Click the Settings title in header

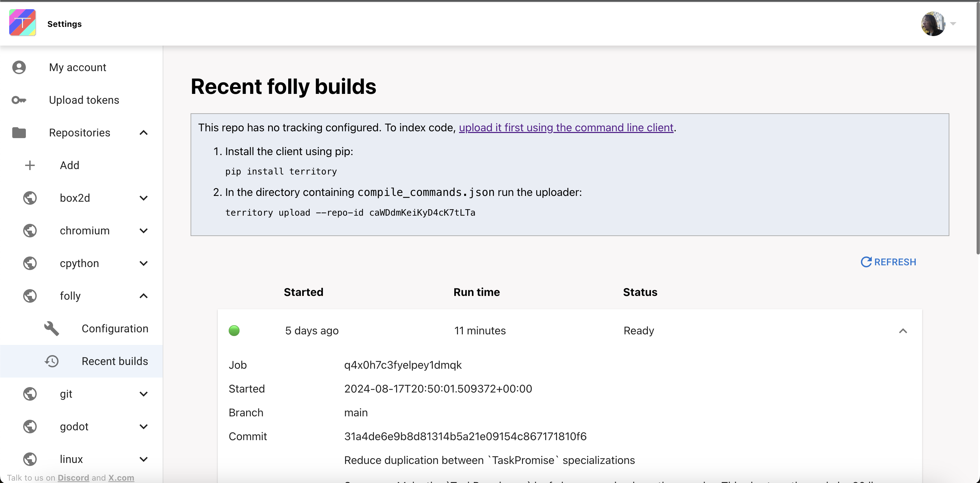(x=64, y=23)
